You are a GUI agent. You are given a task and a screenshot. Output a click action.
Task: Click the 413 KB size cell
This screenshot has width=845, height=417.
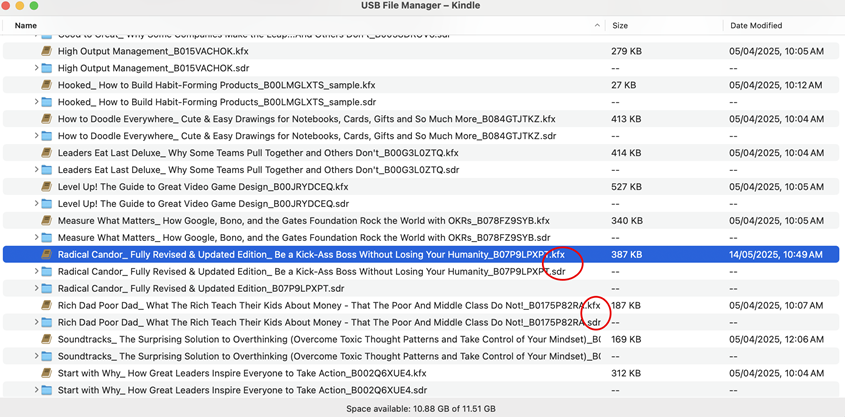coord(626,119)
